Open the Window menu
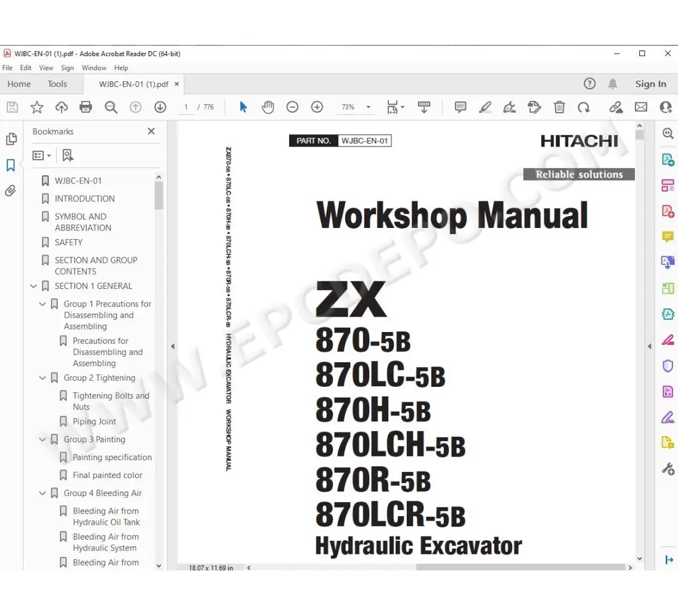This screenshot has width=678, height=616. tap(93, 68)
